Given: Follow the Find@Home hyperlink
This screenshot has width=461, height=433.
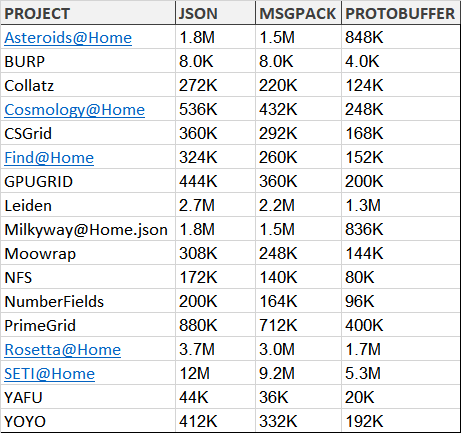Looking at the screenshot, I should [49, 158].
